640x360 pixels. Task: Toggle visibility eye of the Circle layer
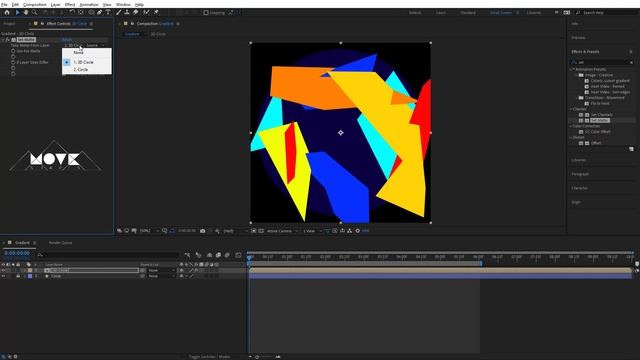tap(3, 276)
